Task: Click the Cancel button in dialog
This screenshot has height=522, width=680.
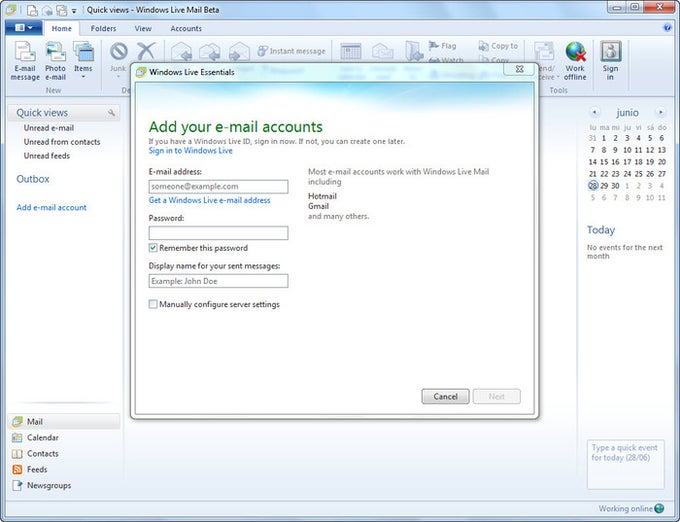Action: (x=445, y=396)
